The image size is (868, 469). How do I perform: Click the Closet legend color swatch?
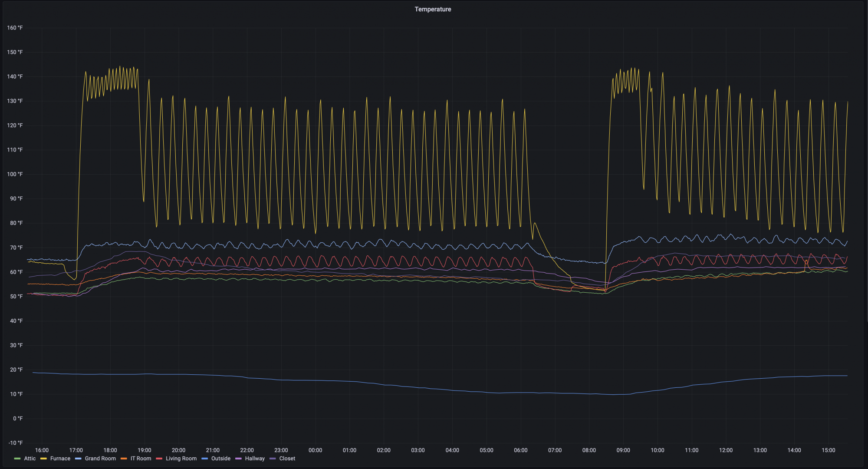(273, 459)
